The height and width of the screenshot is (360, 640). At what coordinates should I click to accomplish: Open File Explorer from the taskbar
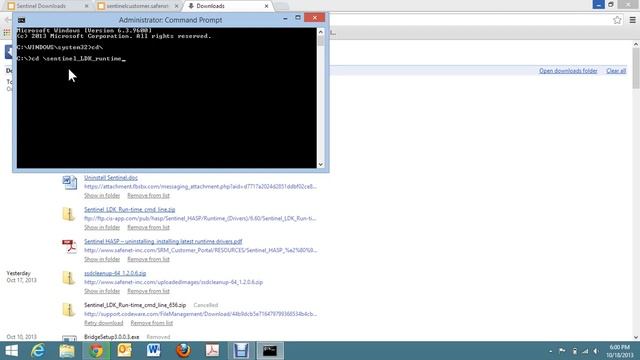[67, 351]
